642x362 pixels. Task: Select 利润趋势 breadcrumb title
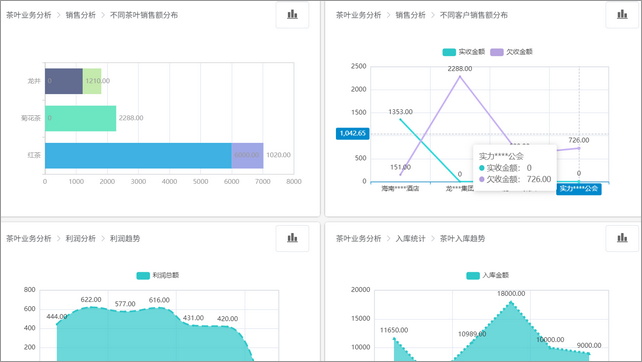[x=125, y=238]
